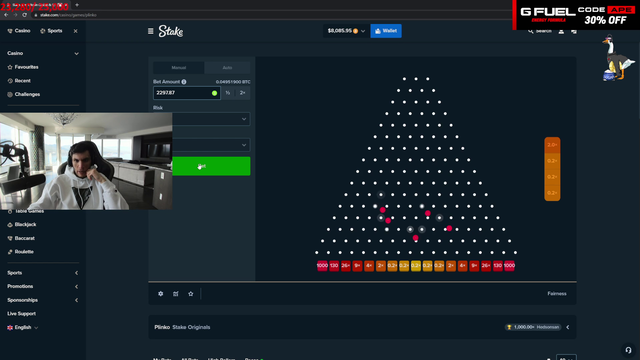Open the Rows dropdown below Risk

(x=211, y=145)
